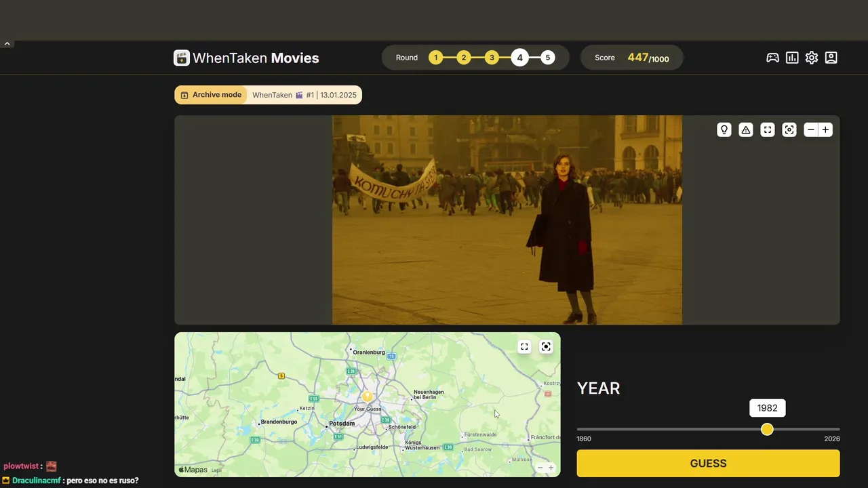Click the lightbulb hint icon
Viewport: 868px width, 488px height.
(x=724, y=129)
